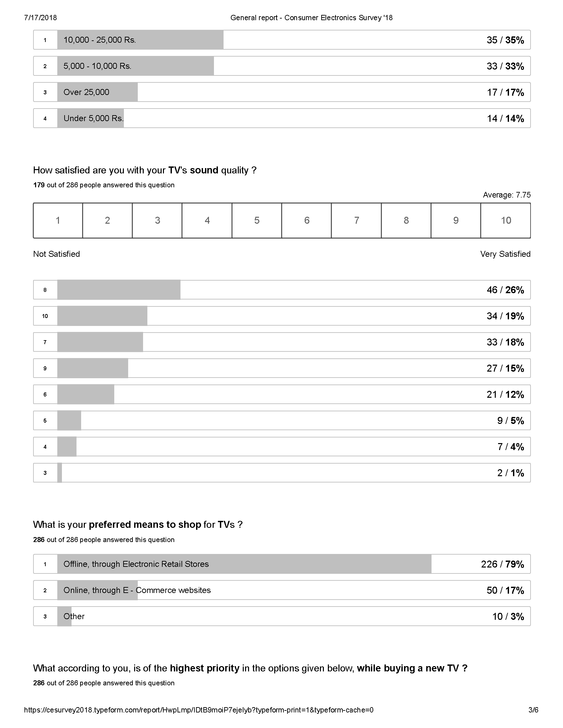Click the "10,000 - 25,000 Rs." result row
The height and width of the screenshot is (728, 563).
(281, 40)
